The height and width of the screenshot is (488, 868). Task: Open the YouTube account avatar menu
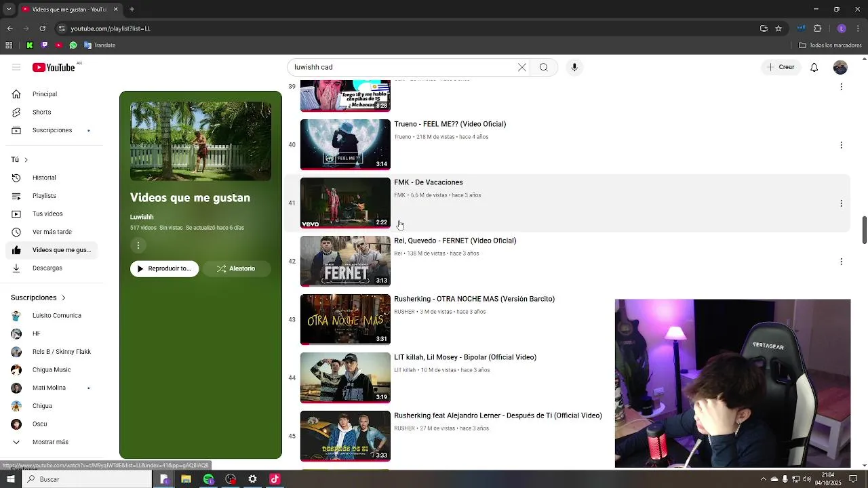click(x=840, y=67)
